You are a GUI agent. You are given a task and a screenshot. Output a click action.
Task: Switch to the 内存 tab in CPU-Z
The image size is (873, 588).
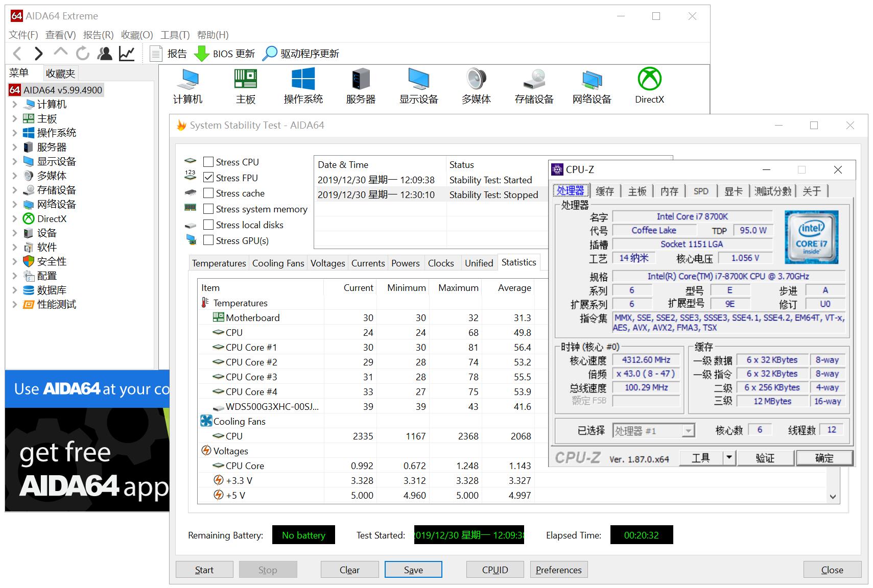tap(669, 191)
